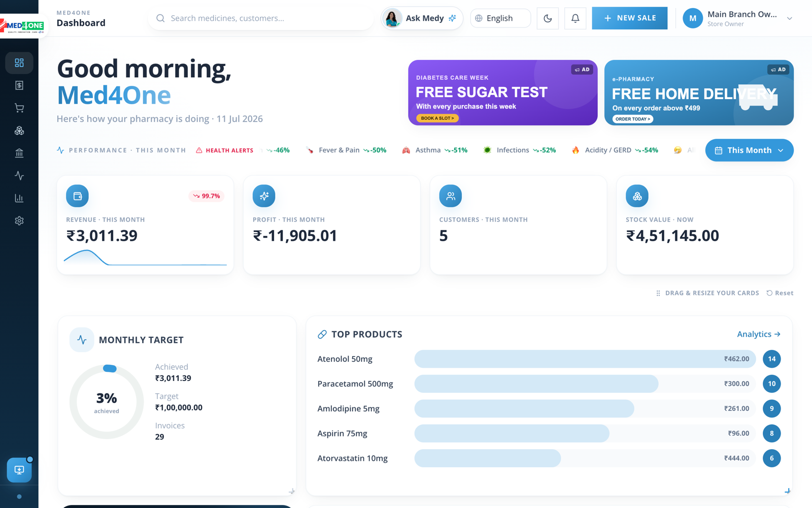Image resolution: width=812 pixels, height=508 pixels.
Task: Open the Analytics link
Action: (x=759, y=334)
